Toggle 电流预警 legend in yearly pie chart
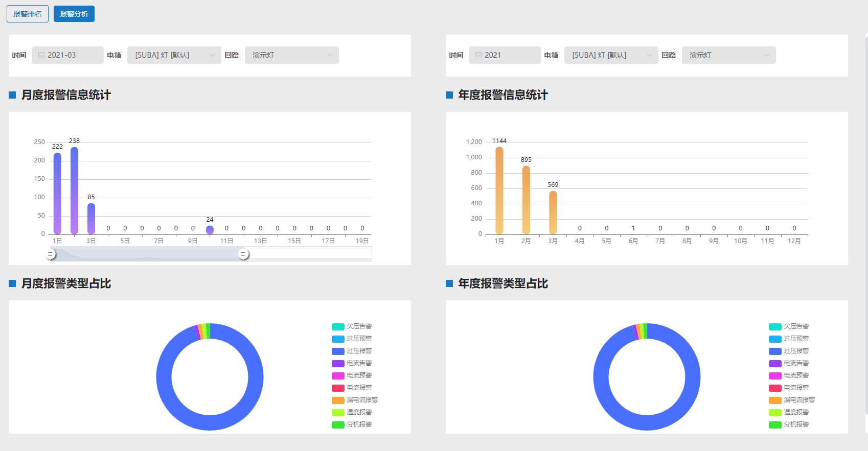The width and height of the screenshot is (868, 451). click(x=789, y=375)
